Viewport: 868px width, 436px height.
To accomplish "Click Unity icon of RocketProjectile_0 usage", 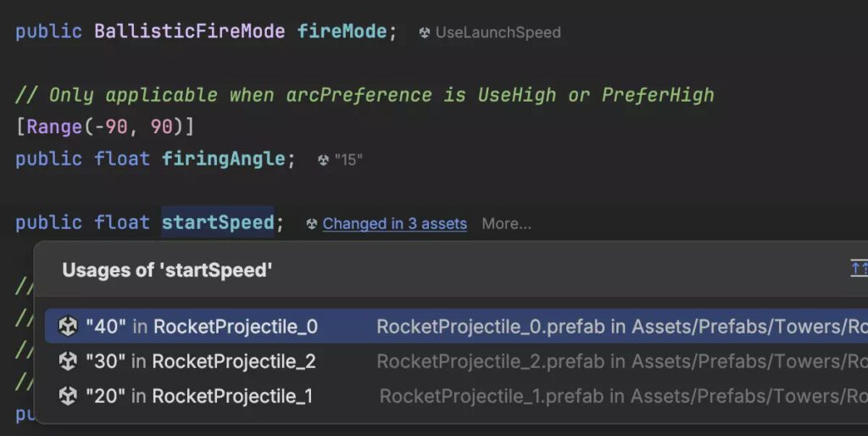I will tap(68, 327).
